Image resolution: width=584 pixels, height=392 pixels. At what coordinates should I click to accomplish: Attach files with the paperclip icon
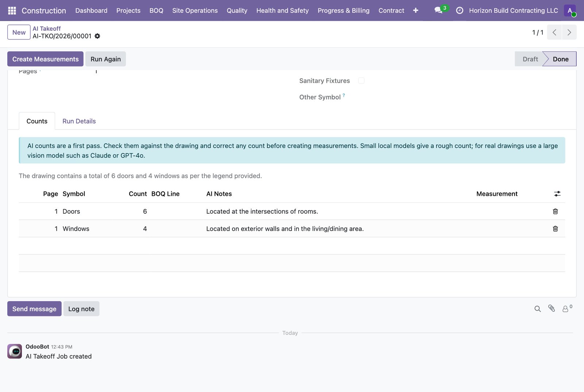552,308
